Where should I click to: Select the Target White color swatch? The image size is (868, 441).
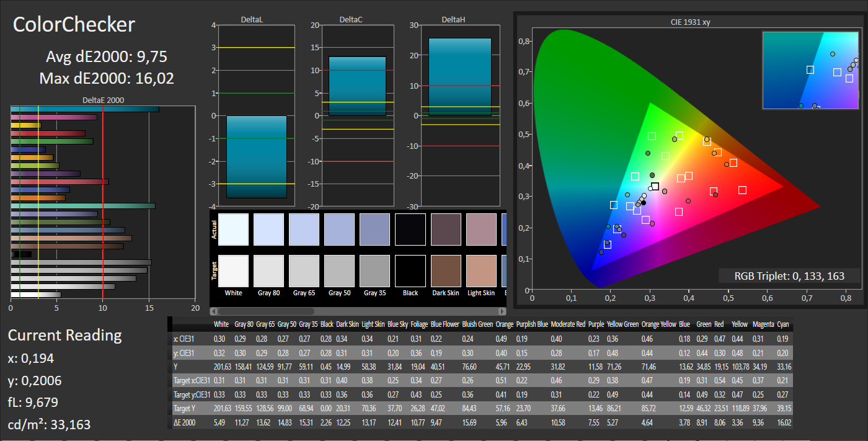tap(234, 271)
